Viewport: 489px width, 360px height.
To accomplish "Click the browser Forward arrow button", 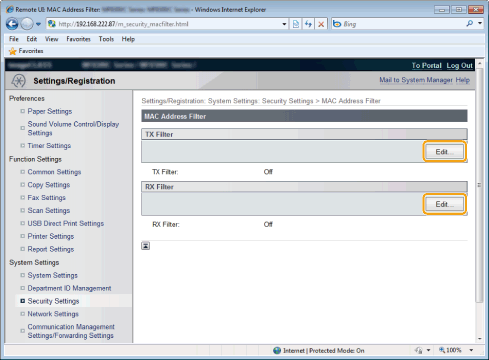I will 27,24.
